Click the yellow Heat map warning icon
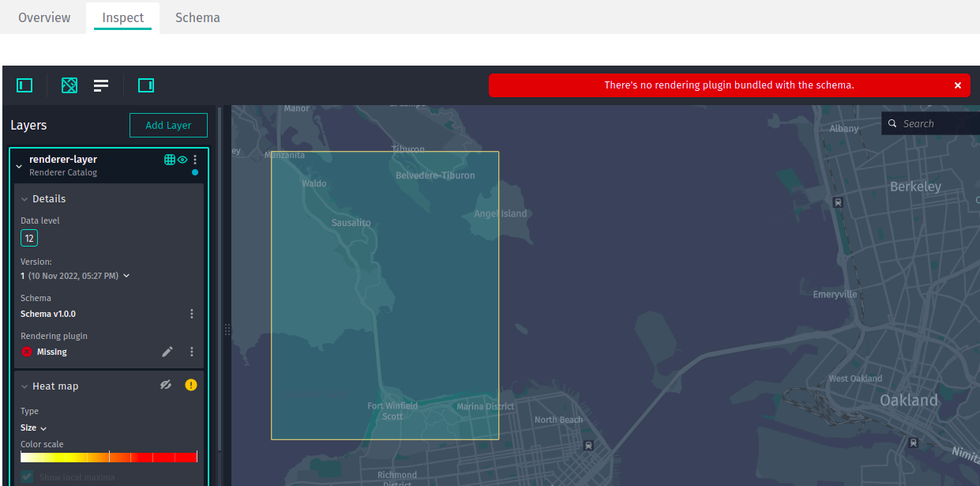This screenshot has width=980, height=486. (191, 385)
